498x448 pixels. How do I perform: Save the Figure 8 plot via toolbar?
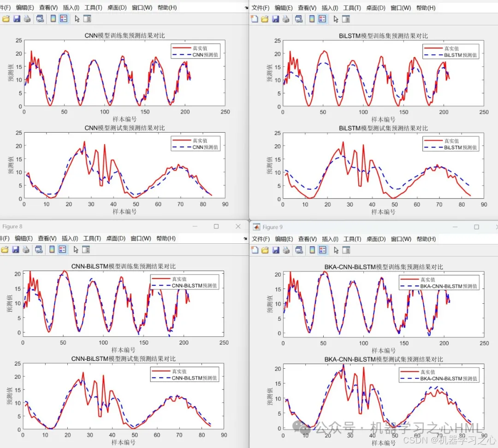(x=17, y=249)
